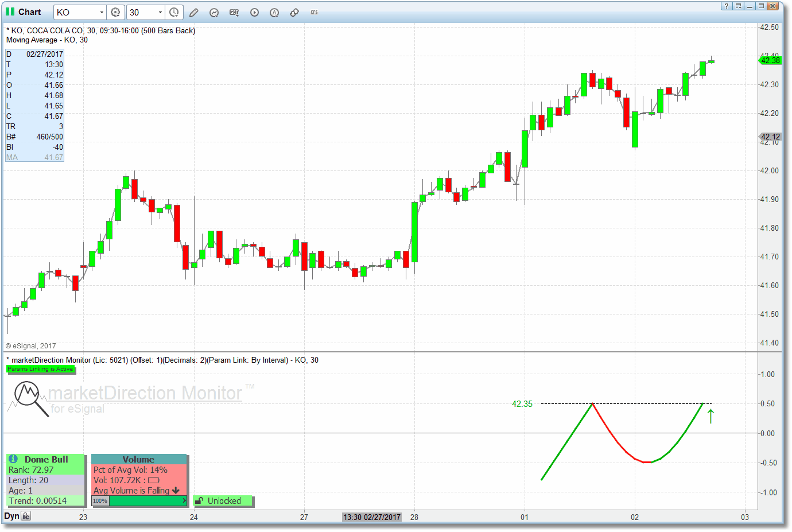Click the link/pin diamond toolbar icon
The width and height of the screenshot is (792, 532).
[x=294, y=12]
